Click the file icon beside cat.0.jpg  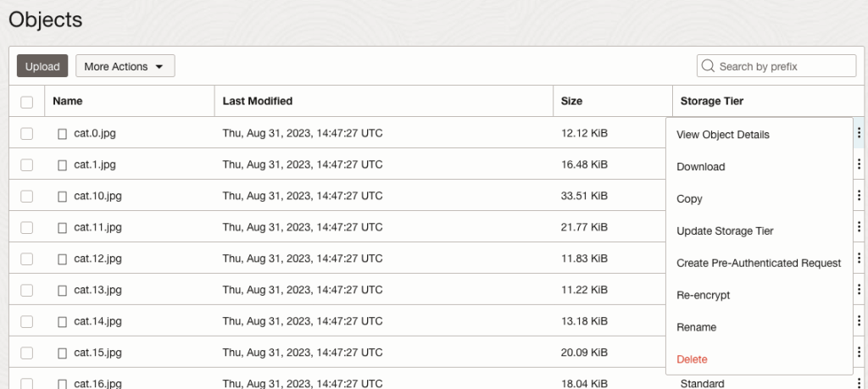click(x=62, y=133)
